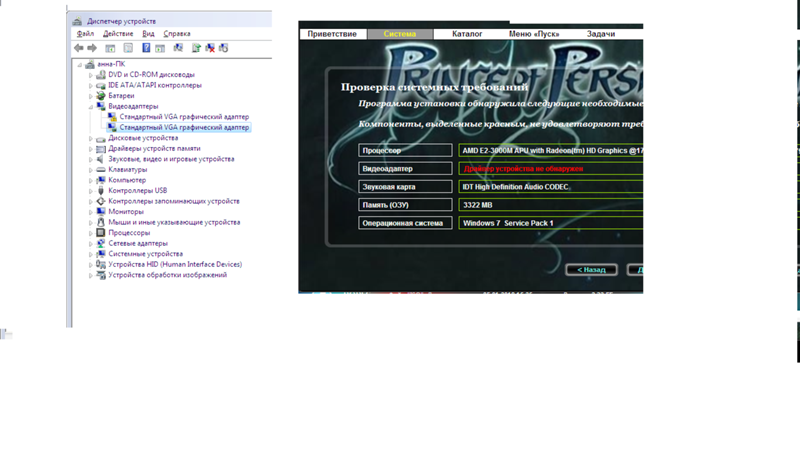Expand Системные устройства

[x=91, y=254]
